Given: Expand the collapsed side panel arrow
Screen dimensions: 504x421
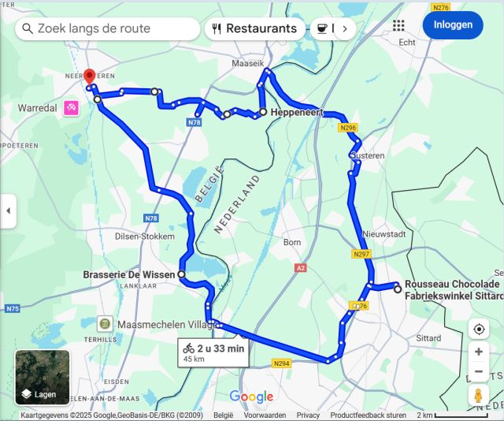Looking at the screenshot, I should (9, 211).
